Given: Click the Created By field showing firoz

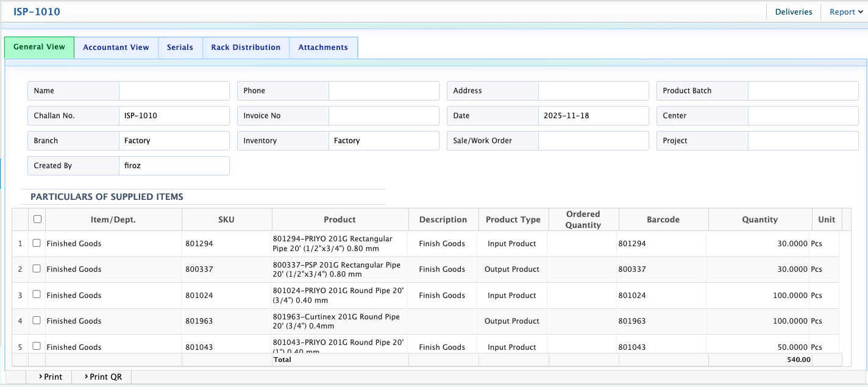Looking at the screenshot, I should (x=174, y=166).
